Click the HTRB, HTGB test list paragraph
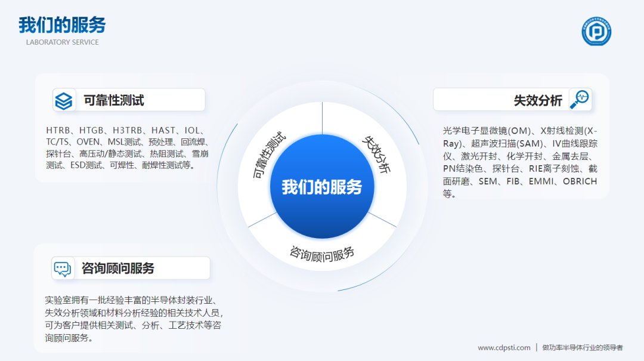 click(x=127, y=147)
